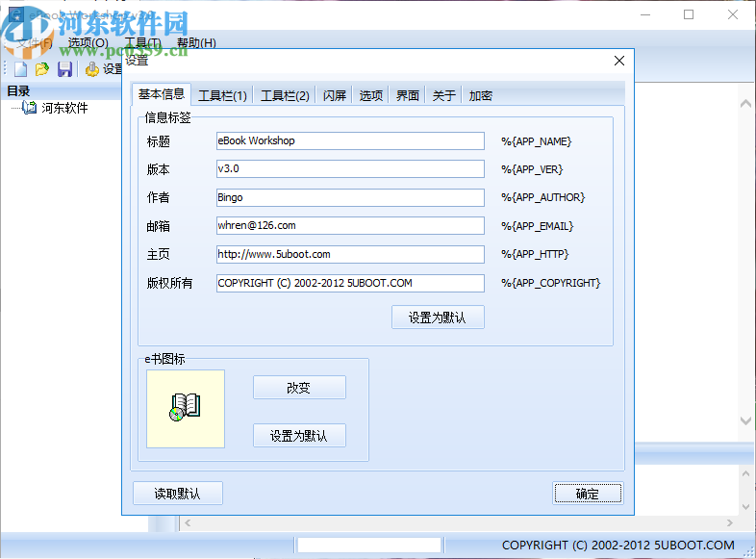This screenshot has width=756, height=559.
Task: Close the 设置 dialog with the X
Action: 619,61
